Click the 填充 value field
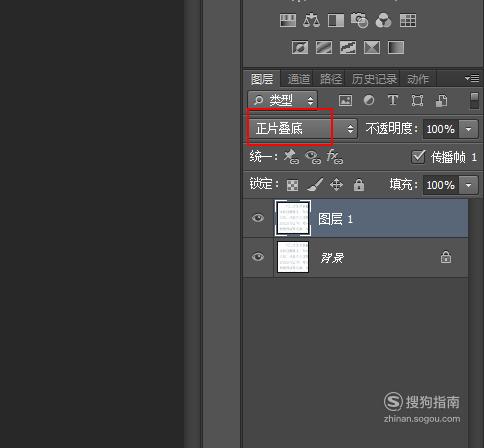The height and width of the screenshot is (448, 484). coord(441,185)
